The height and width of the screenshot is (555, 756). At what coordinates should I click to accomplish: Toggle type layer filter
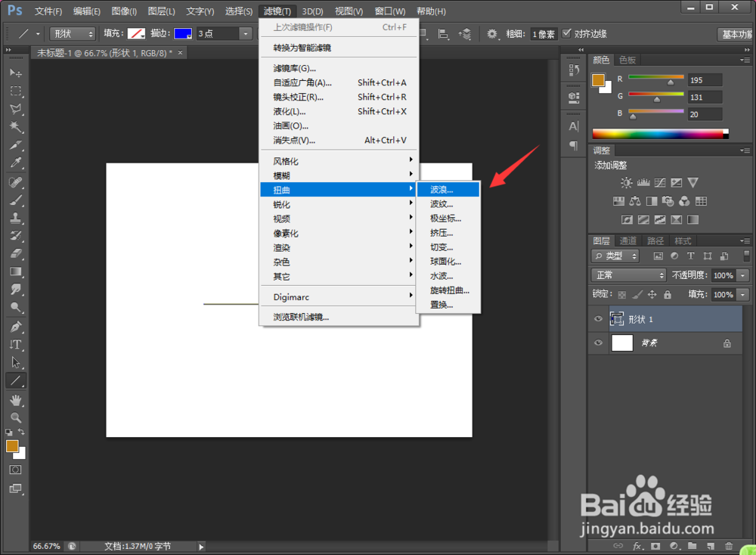pos(690,256)
